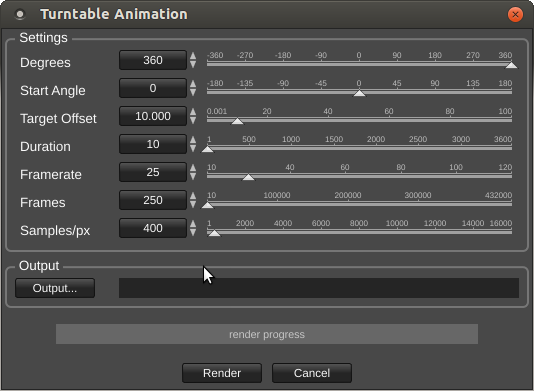534x391 pixels.
Task: Click the Target Offset slider handle
Action: [237, 121]
